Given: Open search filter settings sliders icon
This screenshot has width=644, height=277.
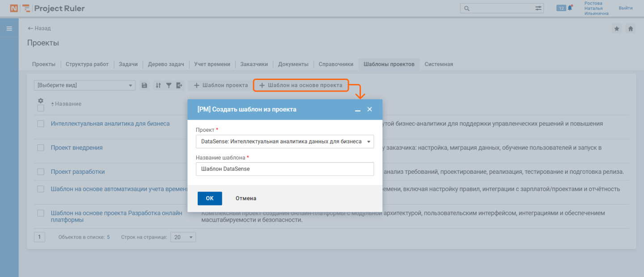Looking at the screenshot, I should 538,8.
